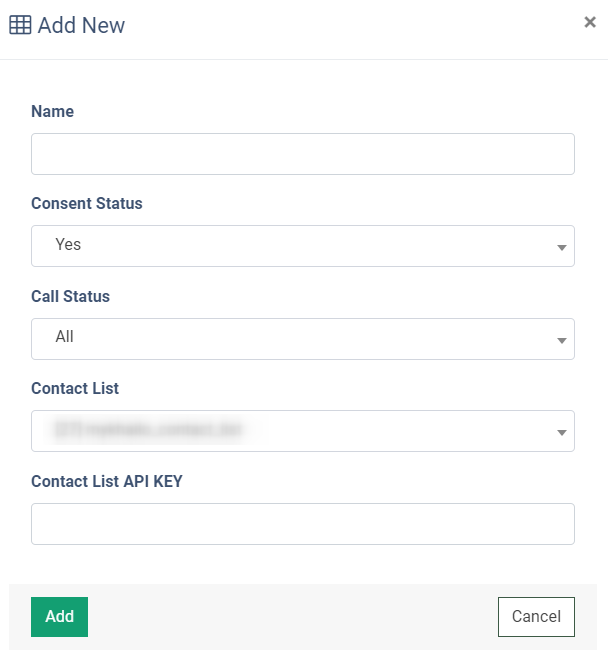Image resolution: width=608 pixels, height=654 pixels.
Task: Click the green Add button
Action: (x=59, y=617)
